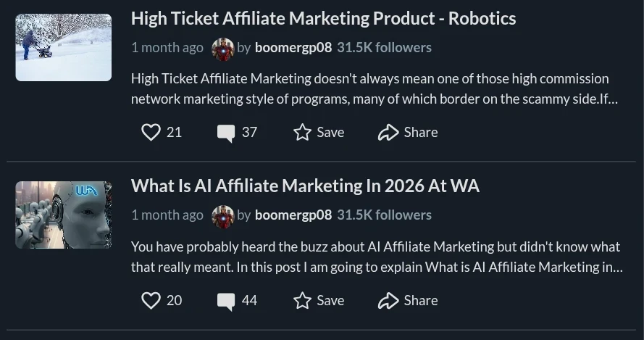
Task: Open the Robotics post excerpt text
Action: click(373, 88)
